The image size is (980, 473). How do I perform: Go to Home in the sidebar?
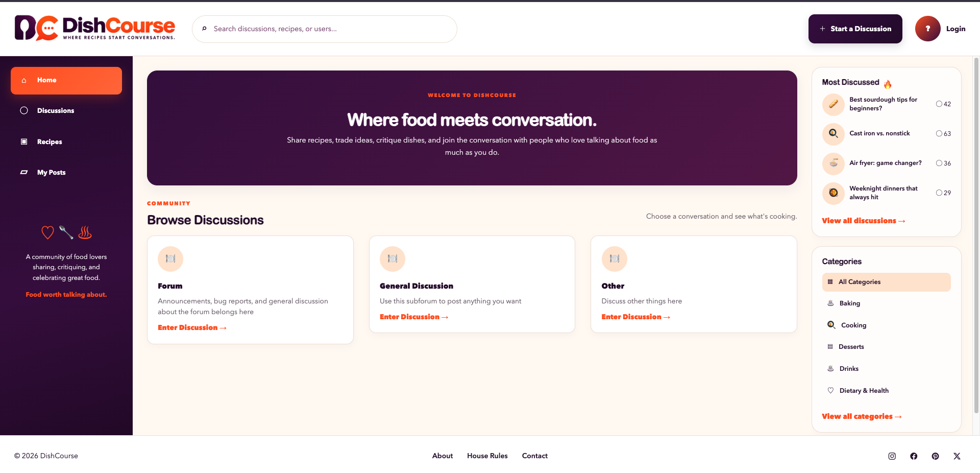[x=66, y=81]
